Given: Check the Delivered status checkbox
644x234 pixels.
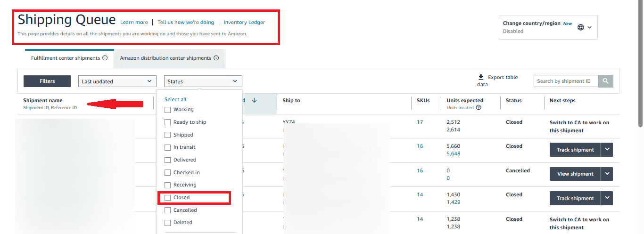Looking at the screenshot, I should click(167, 160).
